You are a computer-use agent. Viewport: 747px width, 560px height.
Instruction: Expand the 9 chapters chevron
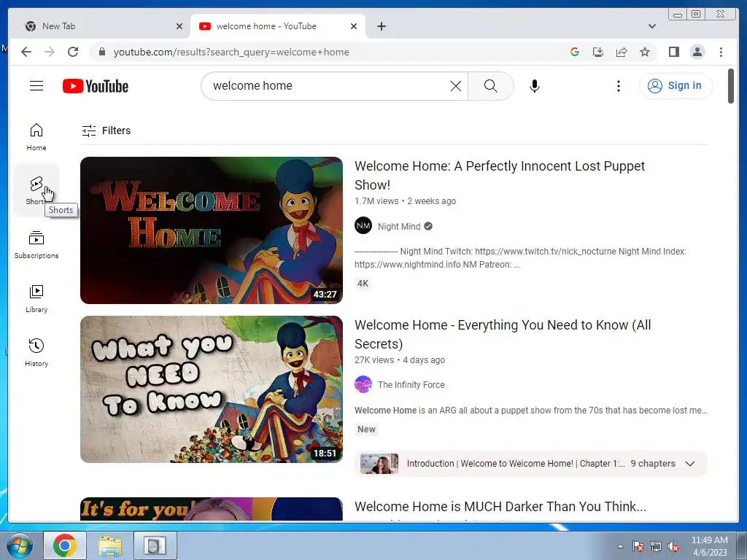tap(690, 464)
